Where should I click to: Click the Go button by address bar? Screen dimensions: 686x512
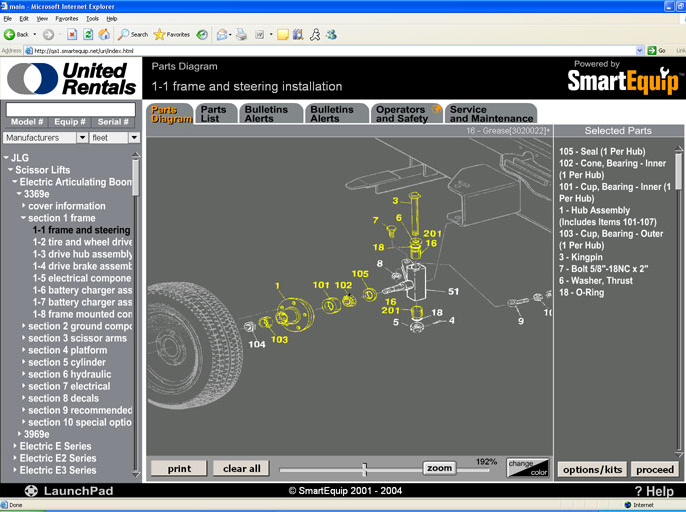(657, 51)
